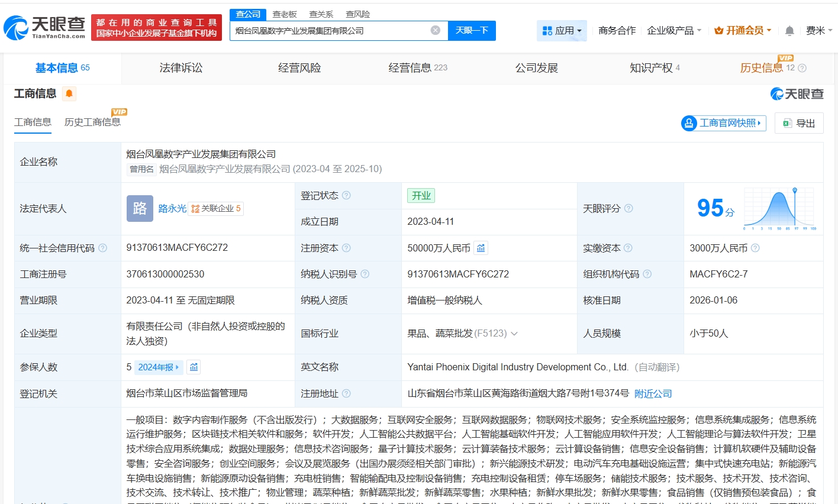Click the 关联企业 5 badge
The width and height of the screenshot is (838, 504).
point(216,208)
